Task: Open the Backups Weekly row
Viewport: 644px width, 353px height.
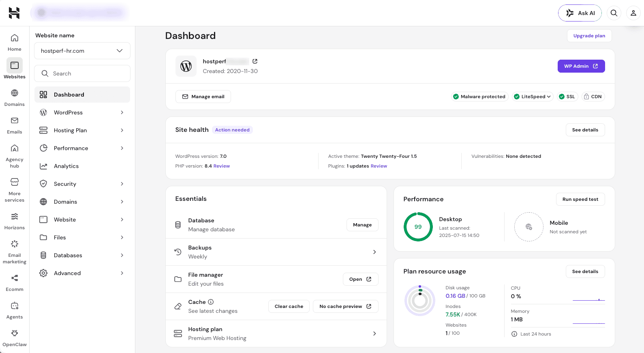Action: 276,252
